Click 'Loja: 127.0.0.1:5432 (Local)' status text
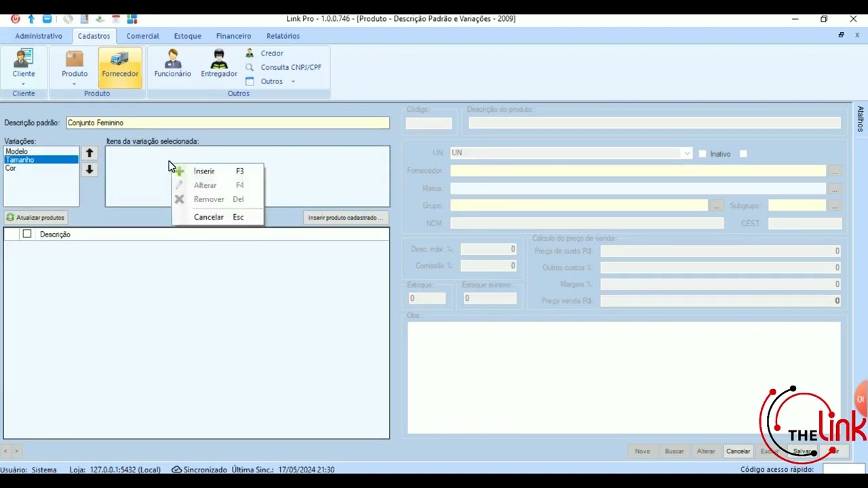The image size is (868, 488). [115, 470]
